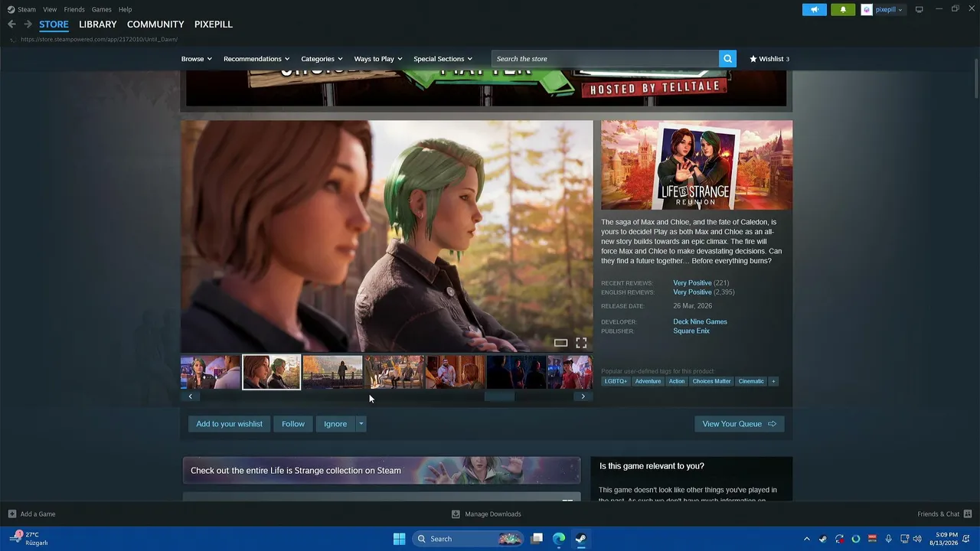
Task: Click Add to your wishlist
Action: coord(229,424)
